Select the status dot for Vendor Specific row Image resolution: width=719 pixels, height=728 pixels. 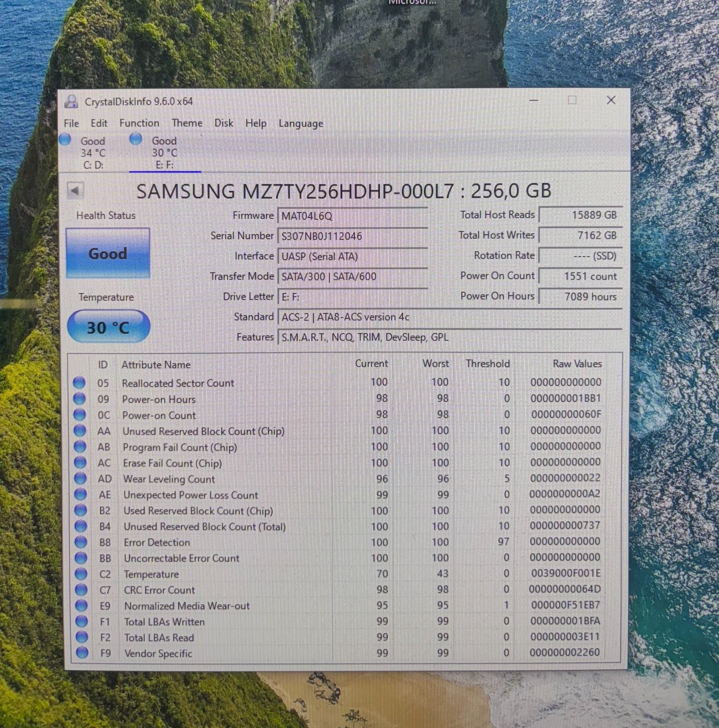tap(82, 653)
